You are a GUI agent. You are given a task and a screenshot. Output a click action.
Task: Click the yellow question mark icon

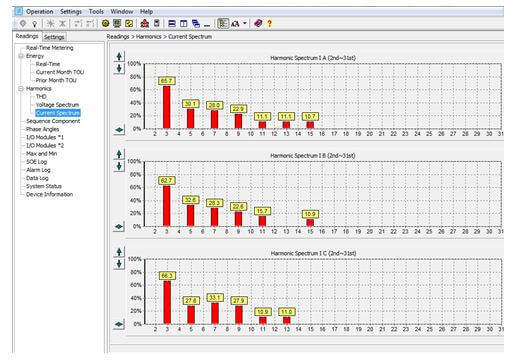269,24
